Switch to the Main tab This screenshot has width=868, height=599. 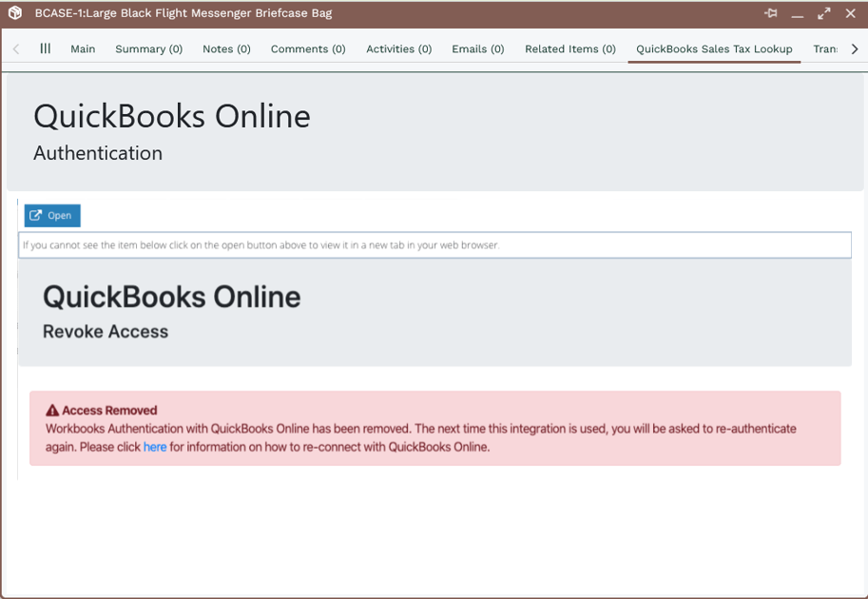(x=83, y=49)
